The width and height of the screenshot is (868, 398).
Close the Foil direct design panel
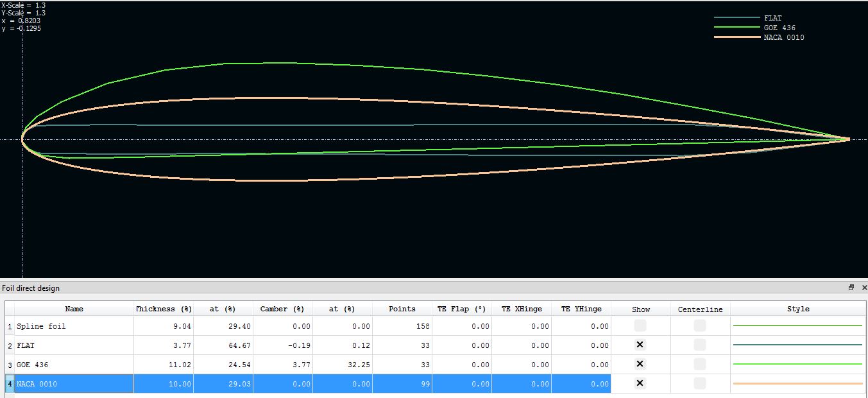[x=864, y=288]
